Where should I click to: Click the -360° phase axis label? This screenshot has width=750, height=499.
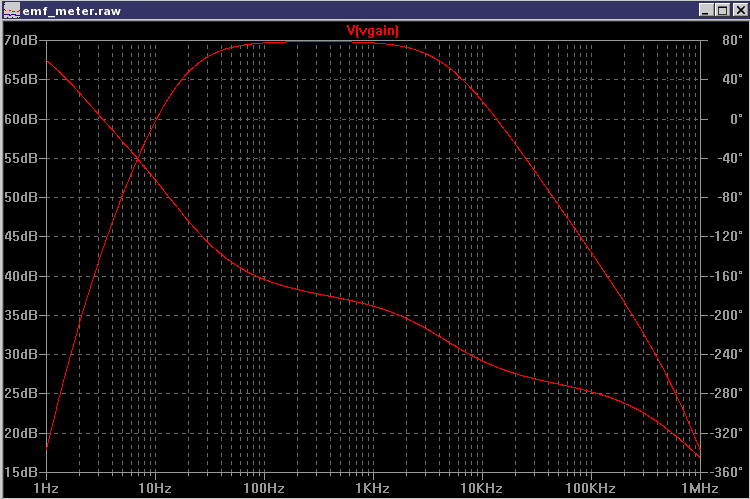727,472
